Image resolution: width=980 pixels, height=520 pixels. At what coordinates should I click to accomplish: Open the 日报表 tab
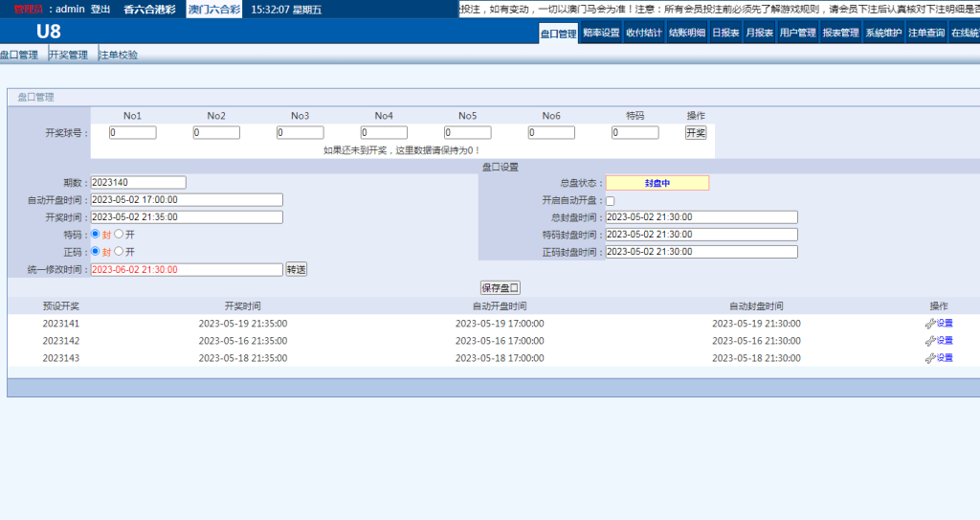(x=725, y=33)
